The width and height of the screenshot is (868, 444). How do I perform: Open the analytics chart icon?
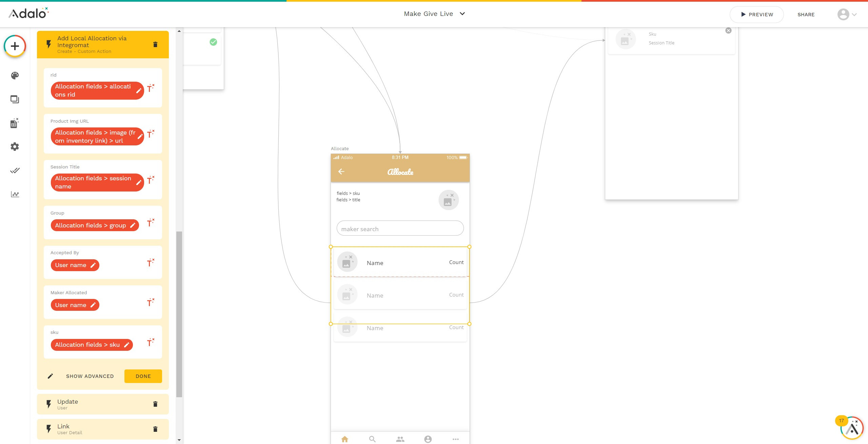click(15, 194)
